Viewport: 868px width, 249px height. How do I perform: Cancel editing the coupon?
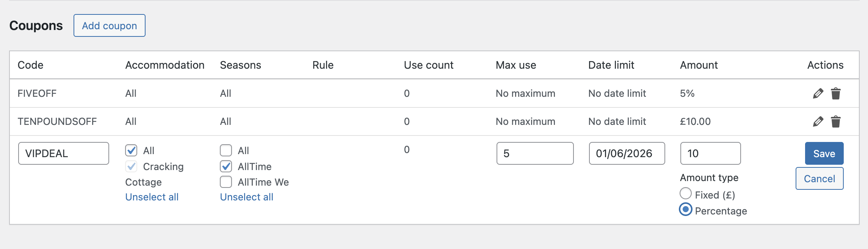(819, 178)
